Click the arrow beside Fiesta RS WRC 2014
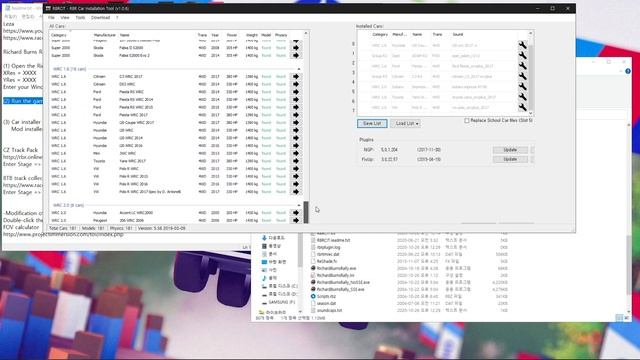The width and height of the screenshot is (640, 360). [x=296, y=100]
